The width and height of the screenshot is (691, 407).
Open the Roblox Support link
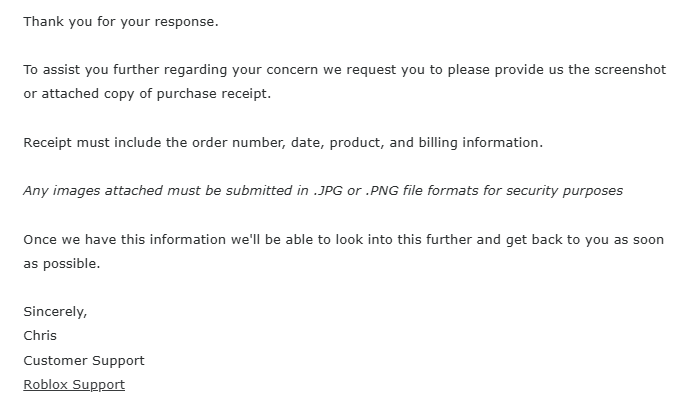click(74, 385)
